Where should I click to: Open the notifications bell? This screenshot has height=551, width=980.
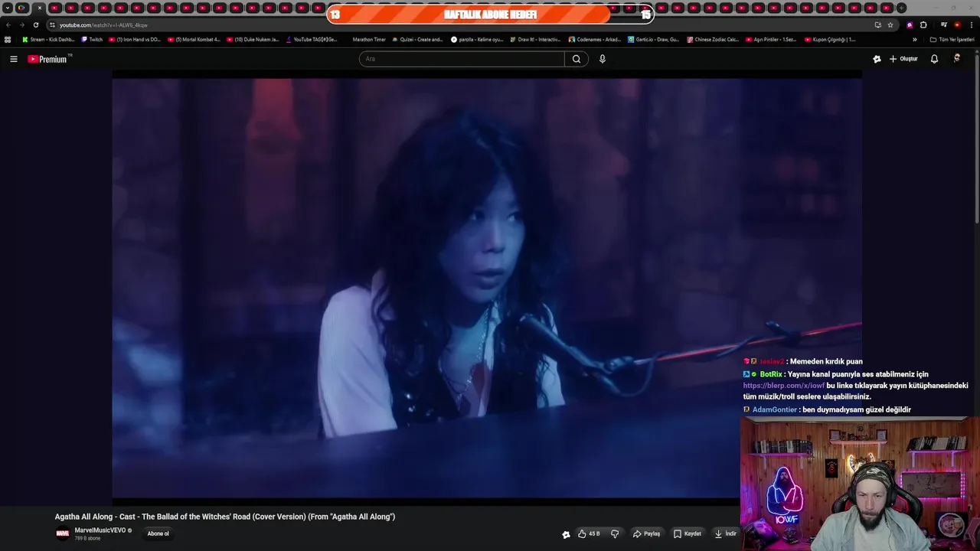click(x=934, y=59)
